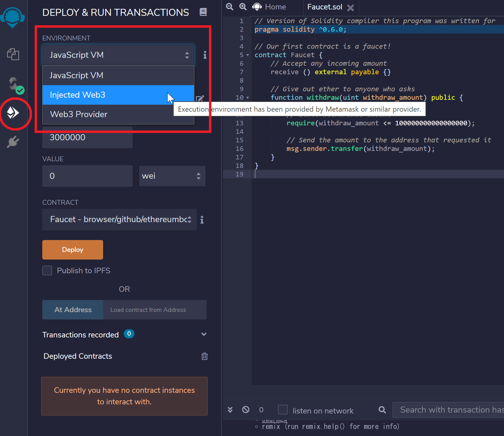Open the Contract selector showing Faucet
This screenshot has width=504, height=436.
[x=120, y=219]
